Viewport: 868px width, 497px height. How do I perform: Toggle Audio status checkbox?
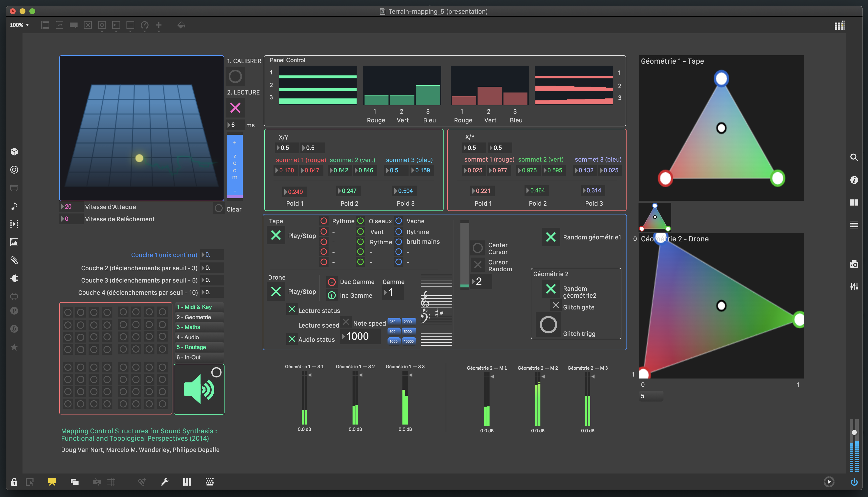tap(292, 339)
